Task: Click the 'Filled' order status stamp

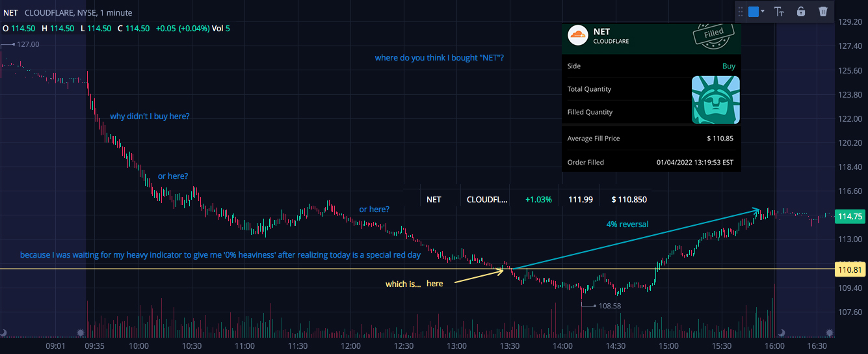Action: 713,35
